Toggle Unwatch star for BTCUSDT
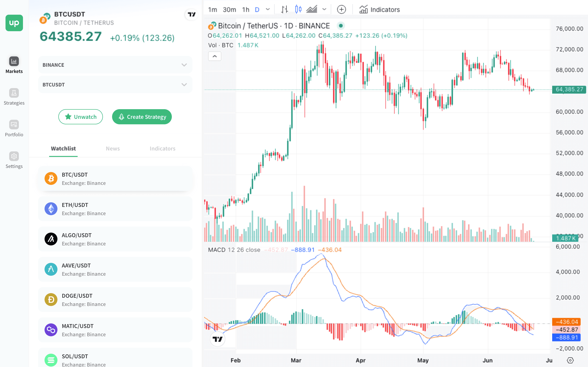The height and width of the screenshot is (367, 588). click(x=80, y=117)
